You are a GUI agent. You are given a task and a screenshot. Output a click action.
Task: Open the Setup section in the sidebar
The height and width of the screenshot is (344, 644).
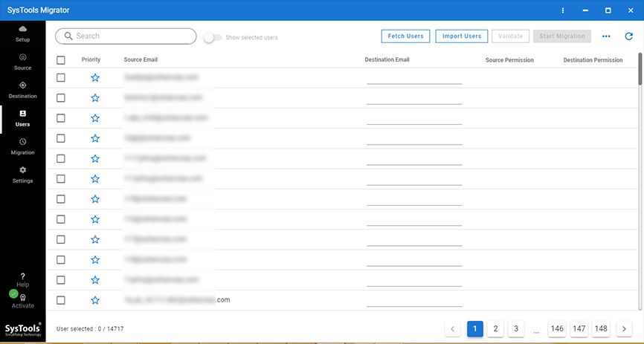22,33
